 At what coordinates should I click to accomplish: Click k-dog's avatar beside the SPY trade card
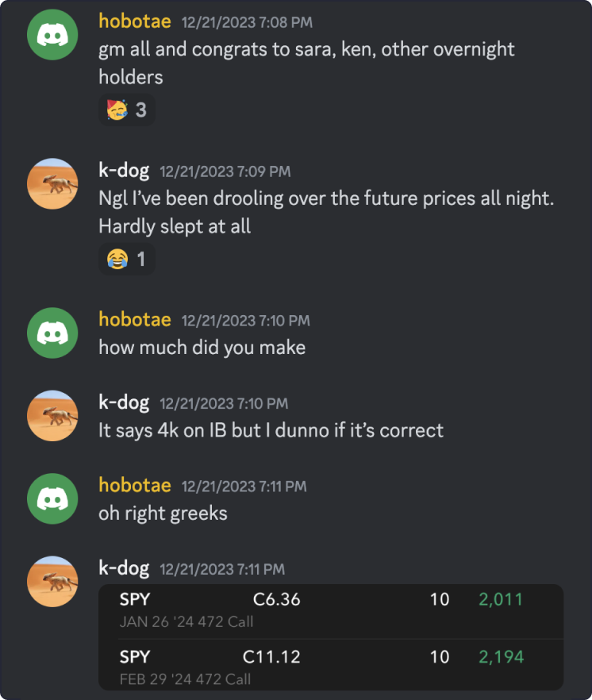[52, 583]
